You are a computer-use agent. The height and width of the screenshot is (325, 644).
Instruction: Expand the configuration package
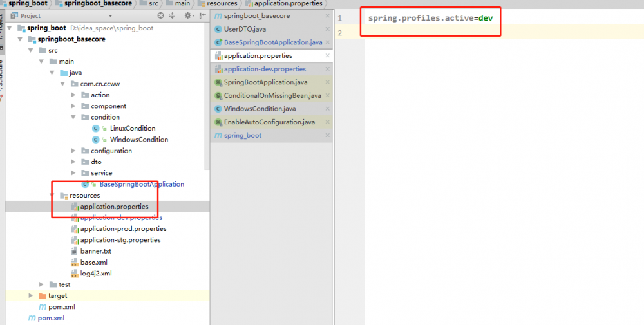73,151
